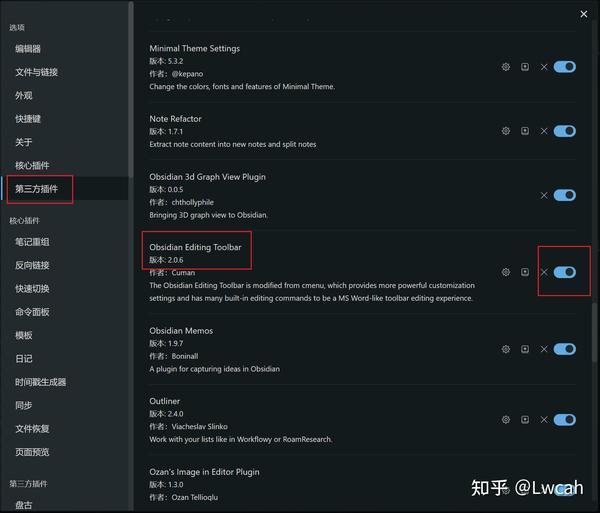Open hotkeys icon for Note Refactor
This screenshot has height=513, width=600.
tap(525, 131)
